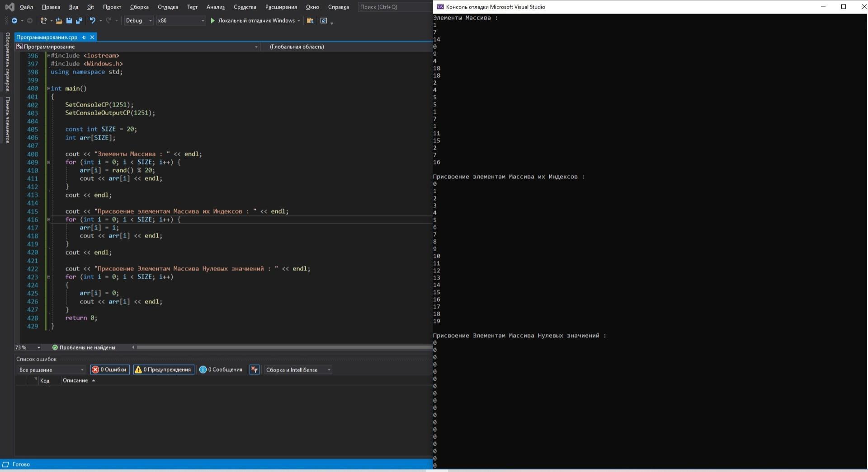This screenshot has width=868, height=472.
Task: Open the Сборка menu
Action: coord(139,7)
